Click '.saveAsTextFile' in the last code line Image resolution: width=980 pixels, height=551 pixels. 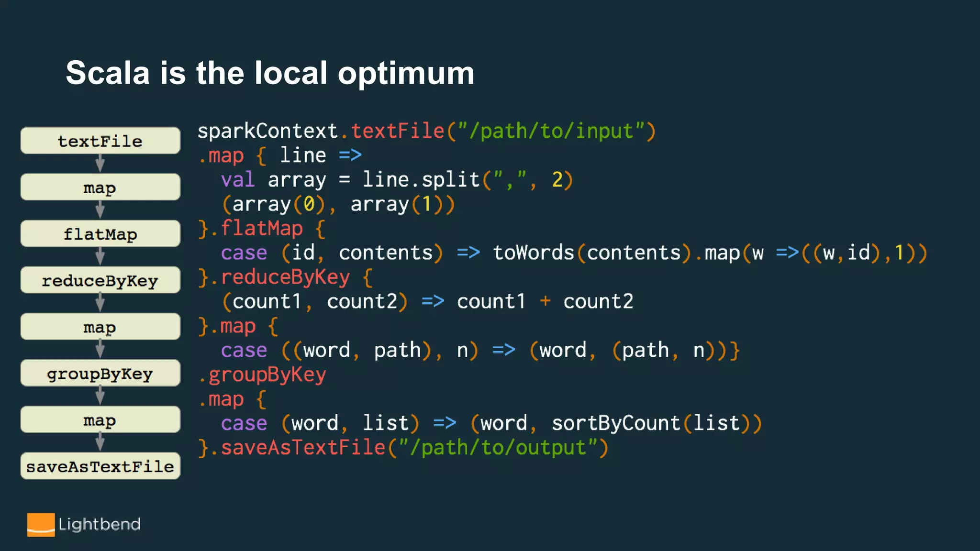(298, 448)
